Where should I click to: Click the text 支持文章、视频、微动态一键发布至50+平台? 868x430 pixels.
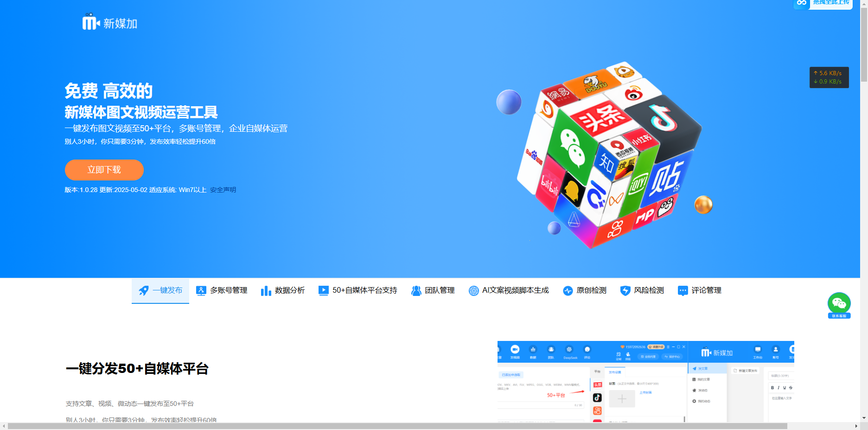pyautogui.click(x=130, y=404)
